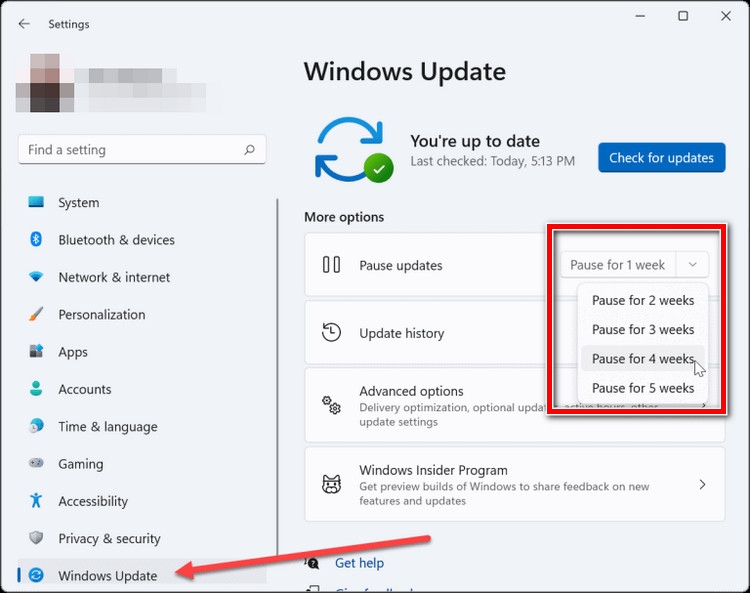This screenshot has height=593, width=750.
Task: Click the Windows Insider cat icon
Action: [331, 484]
